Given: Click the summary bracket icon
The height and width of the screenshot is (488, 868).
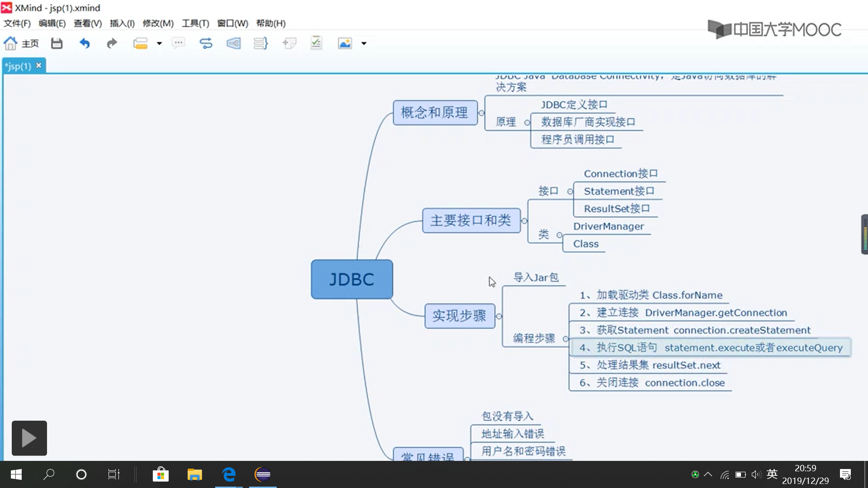Looking at the screenshot, I should (x=261, y=43).
